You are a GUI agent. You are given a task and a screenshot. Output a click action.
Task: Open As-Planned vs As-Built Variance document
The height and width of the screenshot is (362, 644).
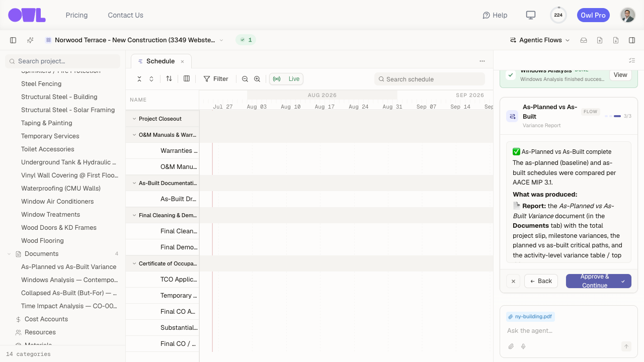point(68,267)
